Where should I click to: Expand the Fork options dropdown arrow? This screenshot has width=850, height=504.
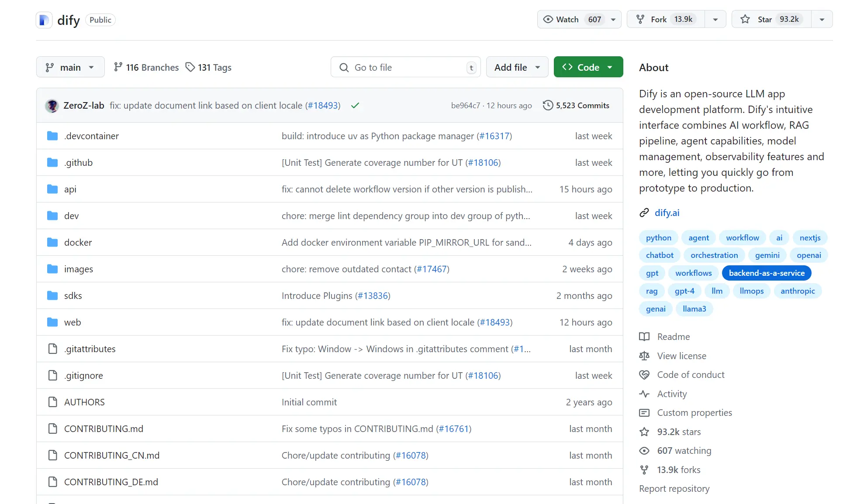click(715, 20)
